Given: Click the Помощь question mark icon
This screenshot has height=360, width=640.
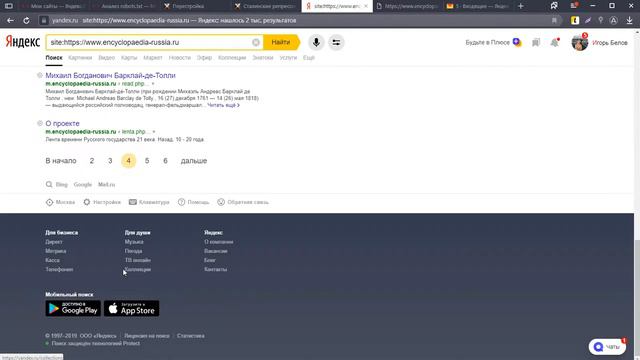Looking at the screenshot, I should tap(181, 202).
